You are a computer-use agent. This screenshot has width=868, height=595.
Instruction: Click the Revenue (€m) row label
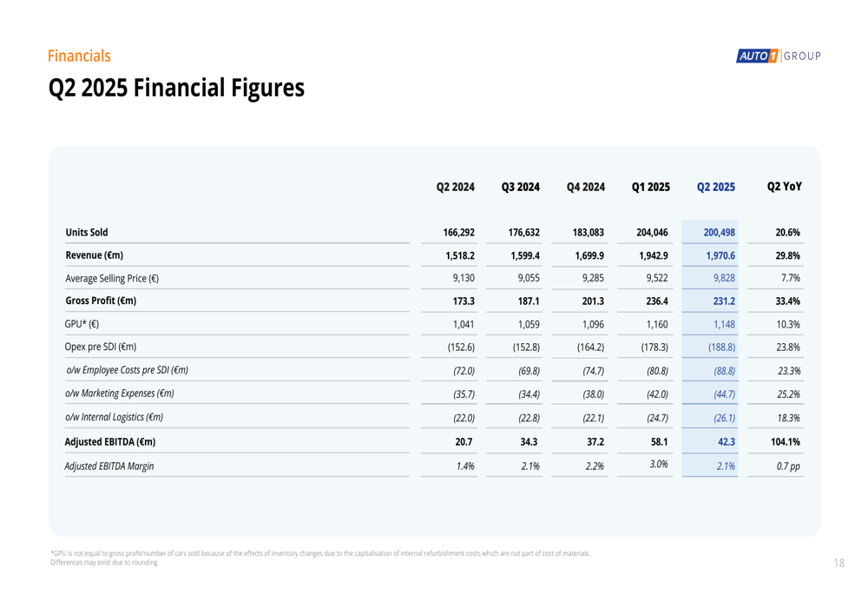pos(95,255)
